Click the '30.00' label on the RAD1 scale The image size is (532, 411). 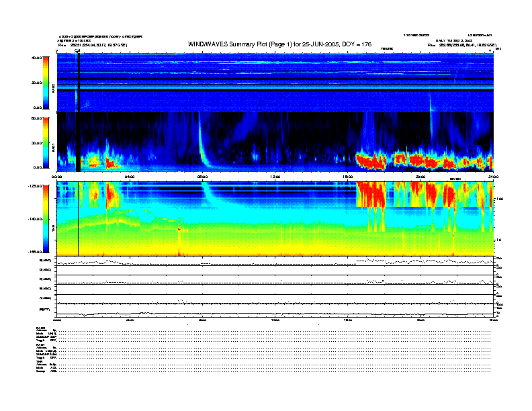point(36,143)
